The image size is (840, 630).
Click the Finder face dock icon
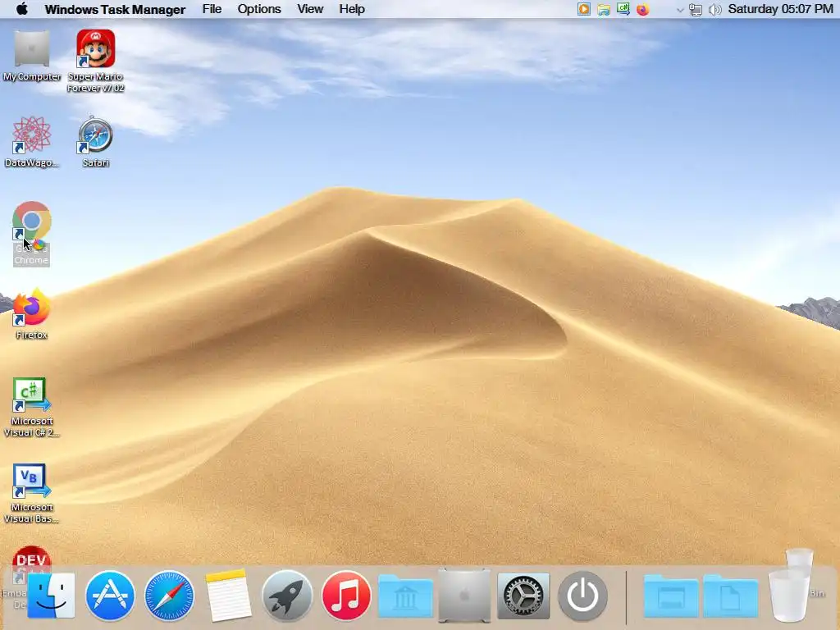[52, 596]
